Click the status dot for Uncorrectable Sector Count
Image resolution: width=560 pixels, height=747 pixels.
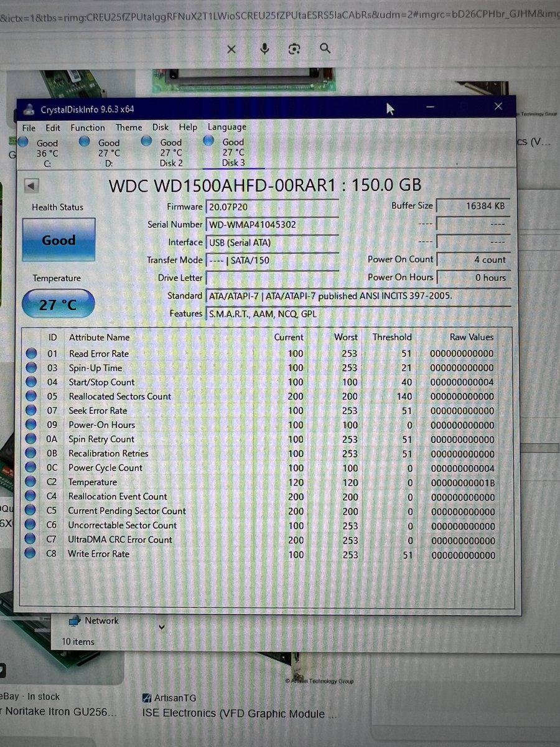pos(30,525)
